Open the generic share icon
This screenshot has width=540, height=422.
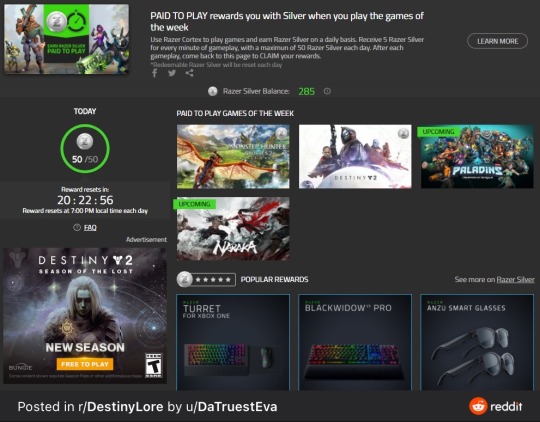point(189,73)
